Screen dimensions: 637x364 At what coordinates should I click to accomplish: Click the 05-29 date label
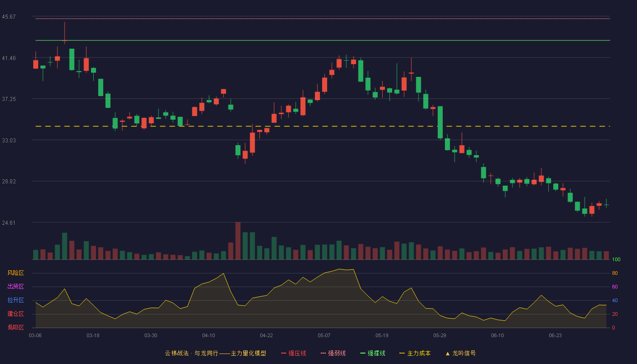[x=440, y=335]
